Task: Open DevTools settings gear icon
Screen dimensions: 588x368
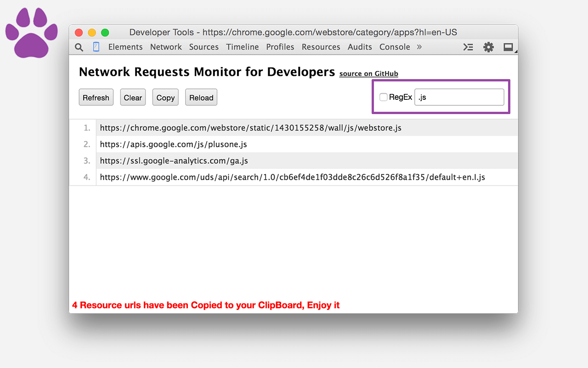Action: tap(488, 47)
